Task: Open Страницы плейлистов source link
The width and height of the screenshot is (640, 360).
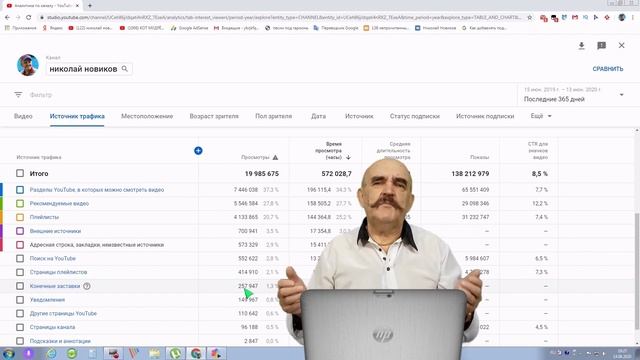Action: 58,272
